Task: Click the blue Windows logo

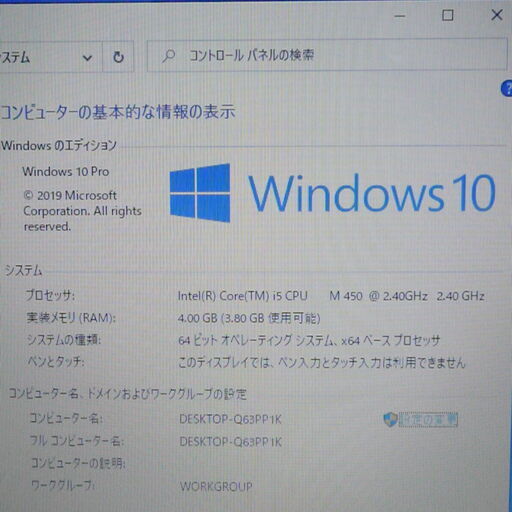Action: tap(200, 193)
